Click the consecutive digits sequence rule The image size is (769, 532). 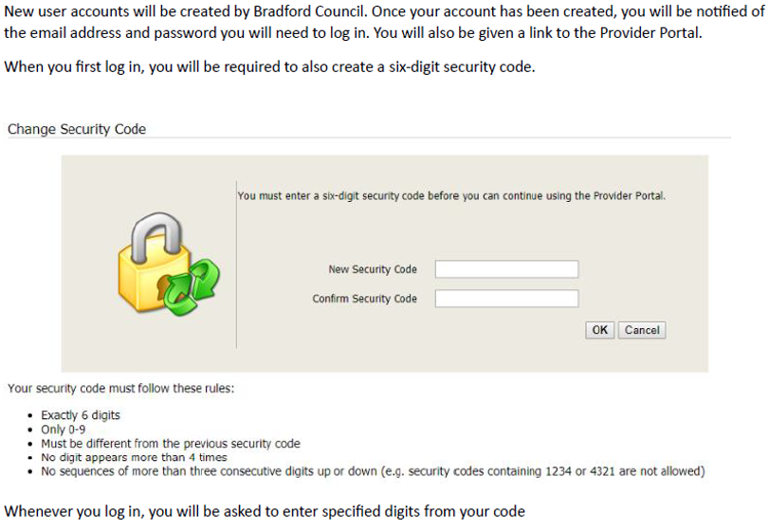(373, 471)
